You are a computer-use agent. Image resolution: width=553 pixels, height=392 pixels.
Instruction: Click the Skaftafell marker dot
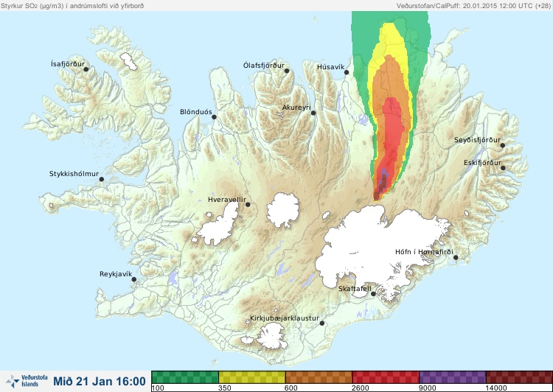click(373, 294)
